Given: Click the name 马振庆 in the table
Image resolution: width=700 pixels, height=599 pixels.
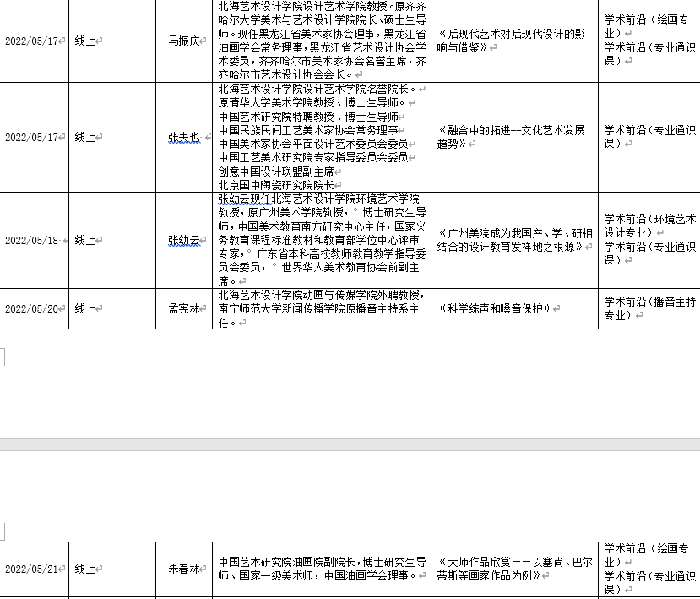Looking at the screenshot, I should tap(182, 41).
